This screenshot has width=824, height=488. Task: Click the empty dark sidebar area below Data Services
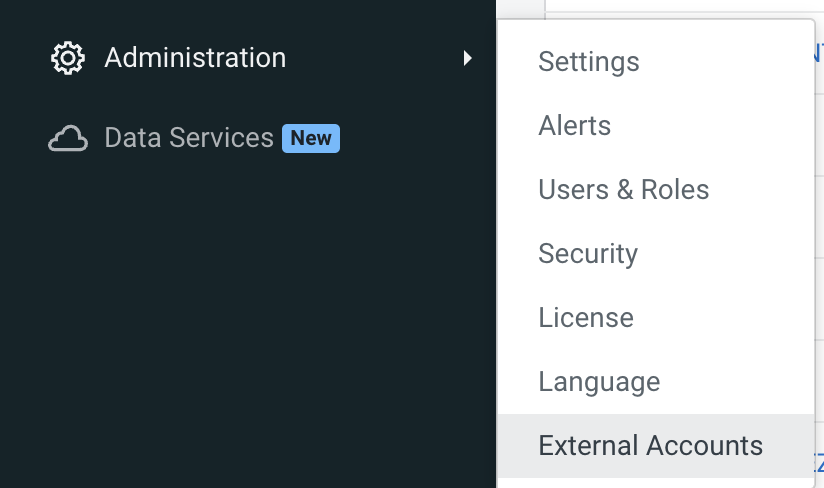250,330
